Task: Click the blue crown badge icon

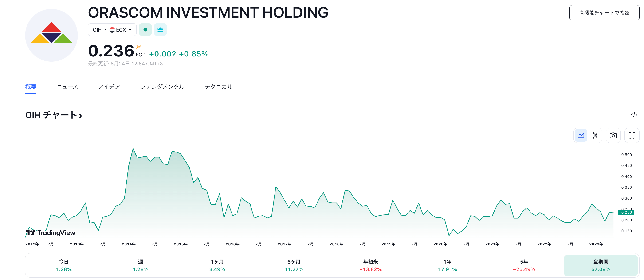Action: pos(160,29)
